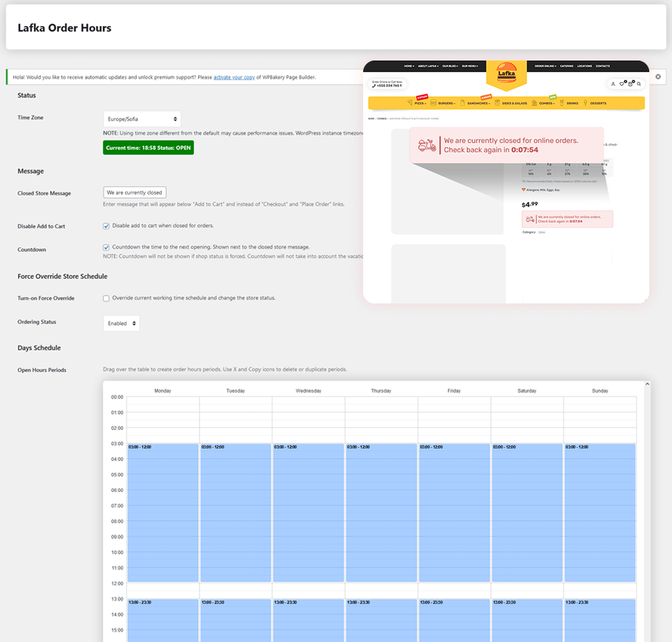Image resolution: width=672 pixels, height=642 pixels.
Task: Expand HOME menu in preview top bar
Action: point(409,66)
